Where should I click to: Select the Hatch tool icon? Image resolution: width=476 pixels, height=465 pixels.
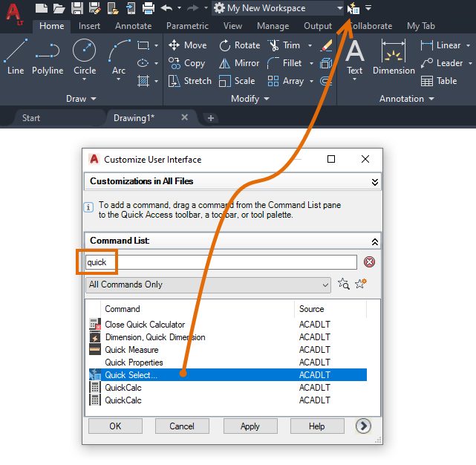(x=143, y=81)
